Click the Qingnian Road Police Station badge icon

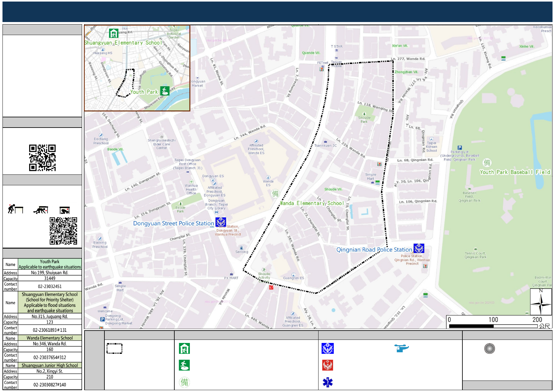pyautogui.click(x=419, y=248)
